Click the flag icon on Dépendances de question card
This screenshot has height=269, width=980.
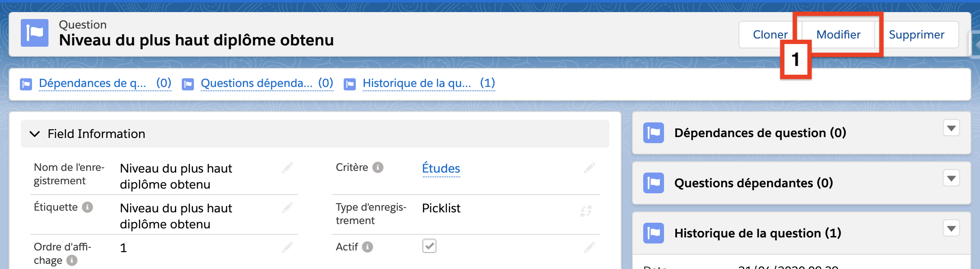click(x=654, y=133)
